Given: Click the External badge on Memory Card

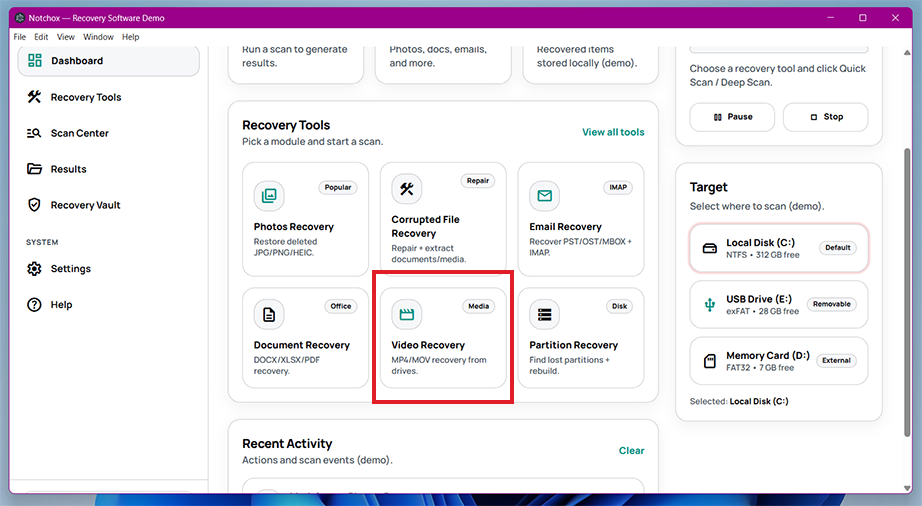Looking at the screenshot, I should pyautogui.click(x=837, y=361).
